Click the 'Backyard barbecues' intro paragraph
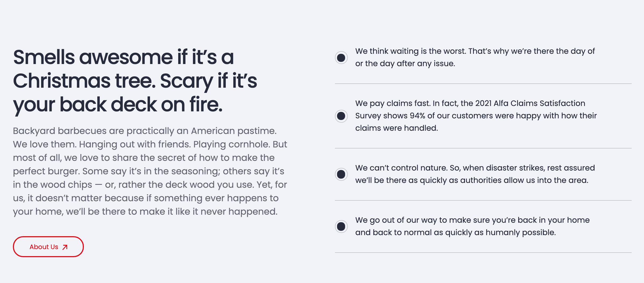Image resolution: width=644 pixels, height=283 pixels. tap(150, 171)
